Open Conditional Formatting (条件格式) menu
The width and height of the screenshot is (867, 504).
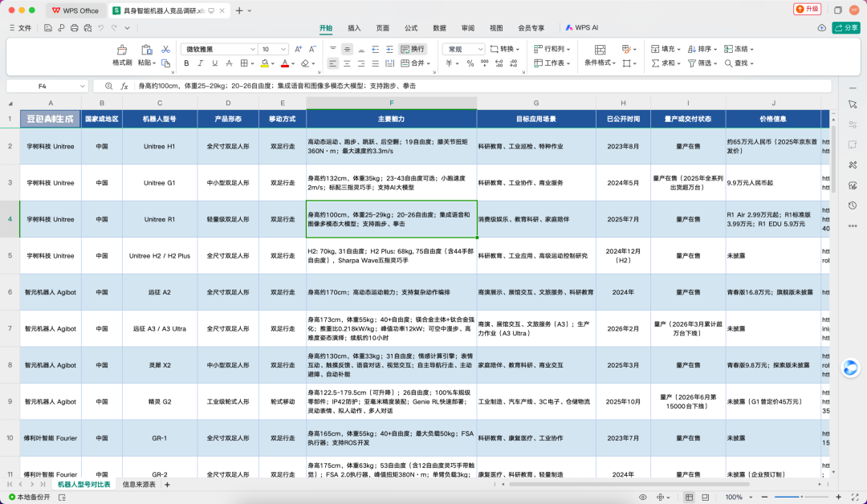pos(600,56)
